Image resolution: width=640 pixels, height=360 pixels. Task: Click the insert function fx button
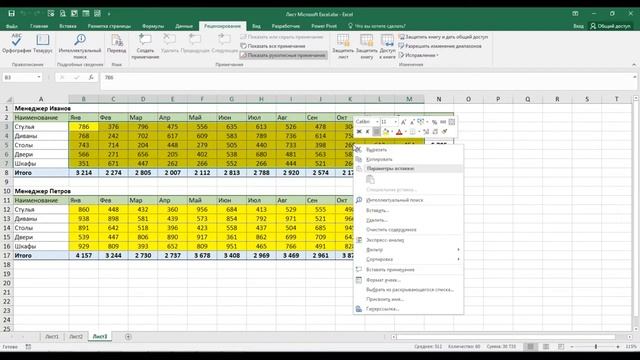tap(91, 77)
